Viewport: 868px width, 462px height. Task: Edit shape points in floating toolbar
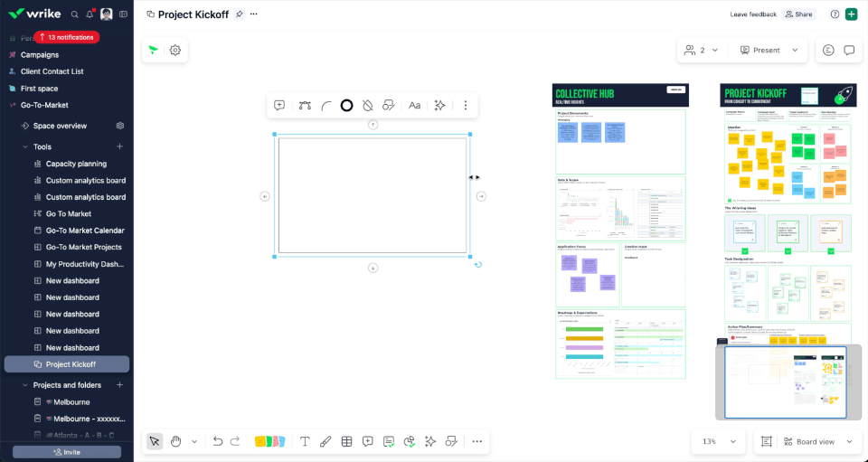(305, 105)
